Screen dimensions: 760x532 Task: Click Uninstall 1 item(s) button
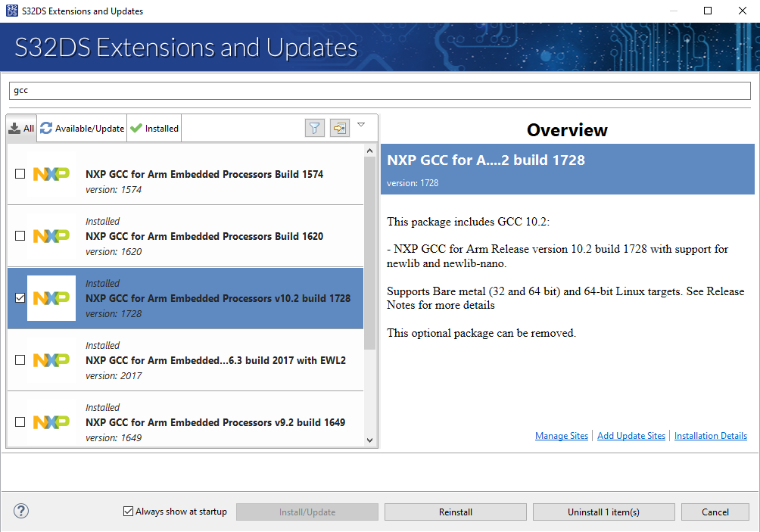(x=603, y=512)
